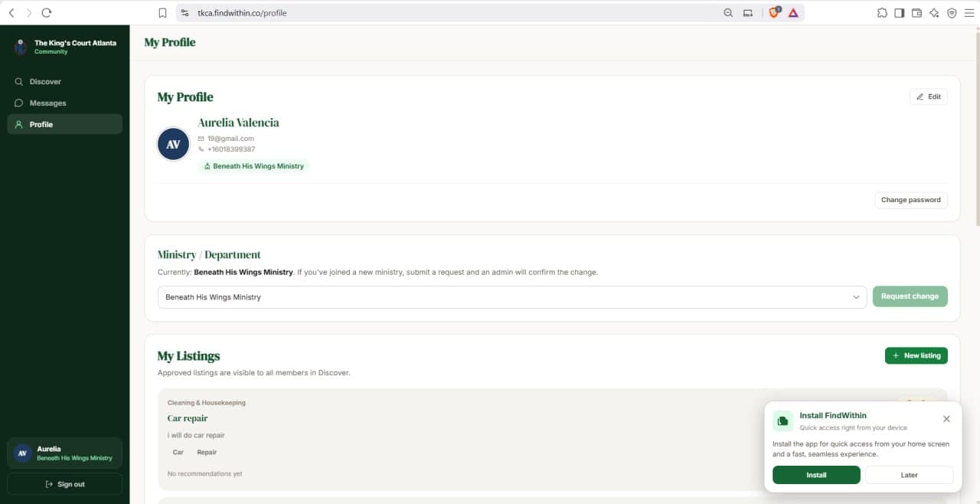Open the extensions puzzle-piece icon
Image resolution: width=980 pixels, height=504 pixels.
point(883,13)
